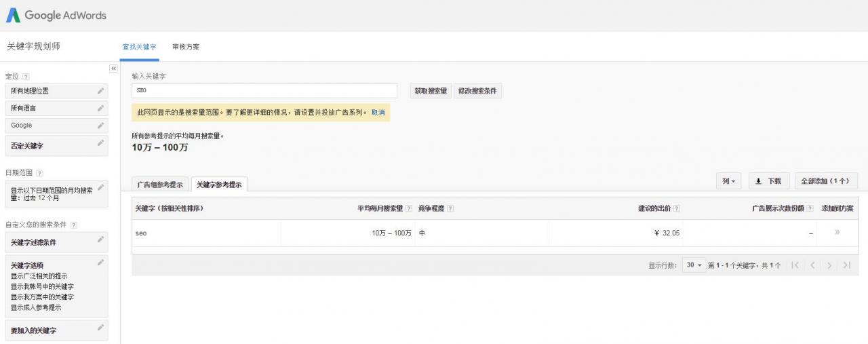The width and height of the screenshot is (868, 344).
Task: Add seo keyword to plan arrow
Action: coord(837,233)
